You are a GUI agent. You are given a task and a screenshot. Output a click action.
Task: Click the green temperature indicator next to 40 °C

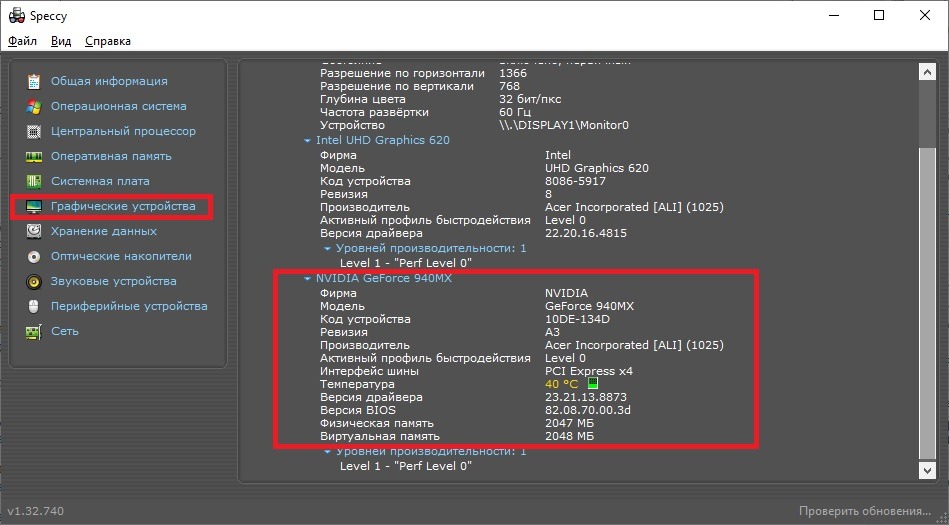pos(592,384)
